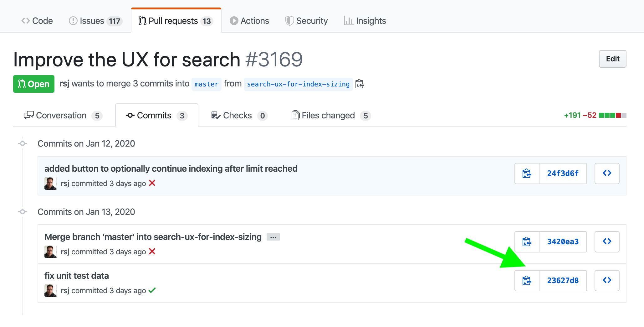644x327 pixels.
Task: Click 'Commits on Jan 13, 2020' heading
Action: click(x=86, y=212)
